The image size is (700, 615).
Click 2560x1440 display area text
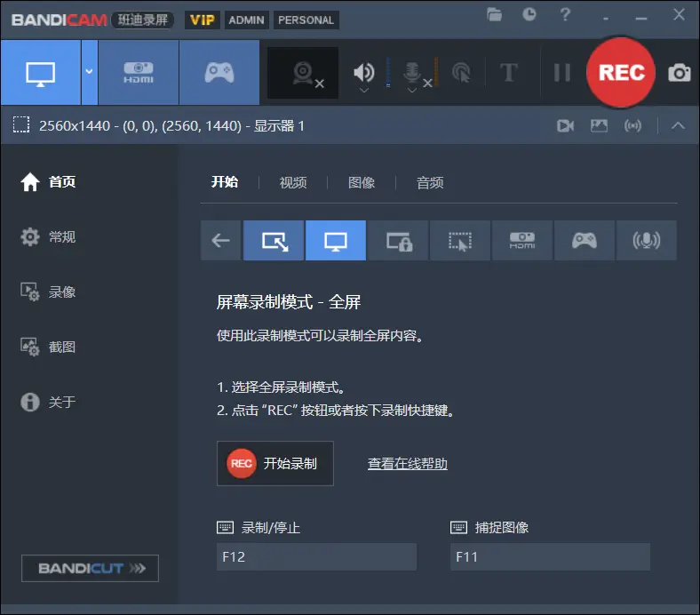click(x=171, y=126)
